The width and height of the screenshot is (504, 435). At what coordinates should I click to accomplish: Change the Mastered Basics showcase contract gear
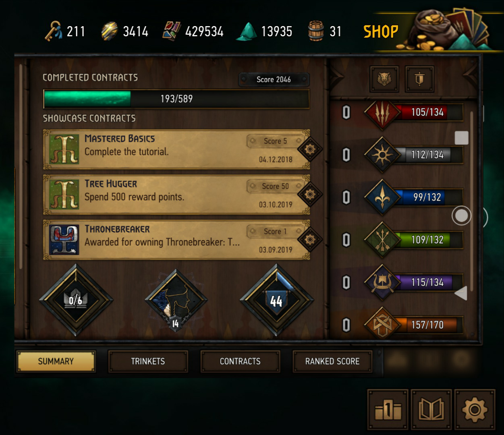(x=310, y=149)
